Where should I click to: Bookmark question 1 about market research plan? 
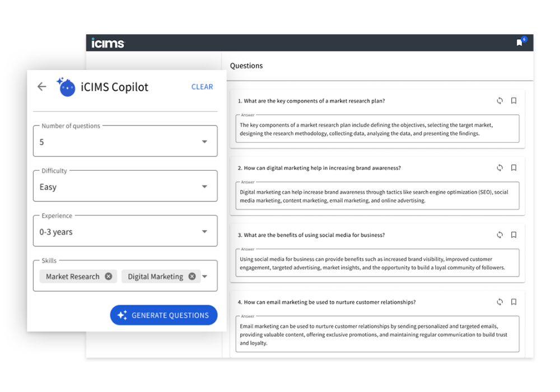coord(514,101)
